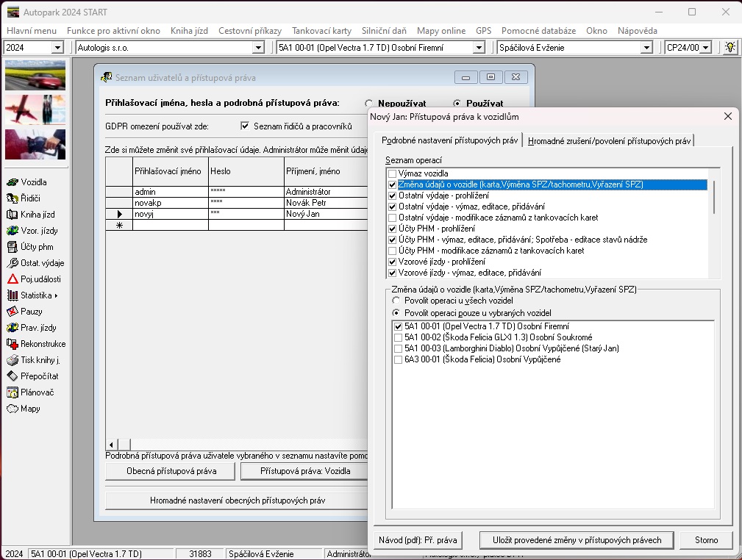Select Povolit operaci u všech vozidel

[396, 301]
